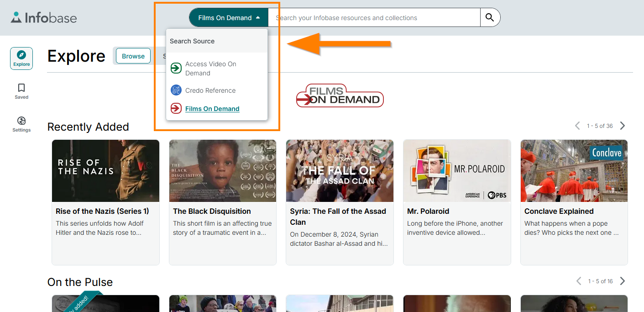Screen dimensions: 644x312
Task: Click the Rise of the Nazis (Series 1) title
Action: click(x=102, y=211)
